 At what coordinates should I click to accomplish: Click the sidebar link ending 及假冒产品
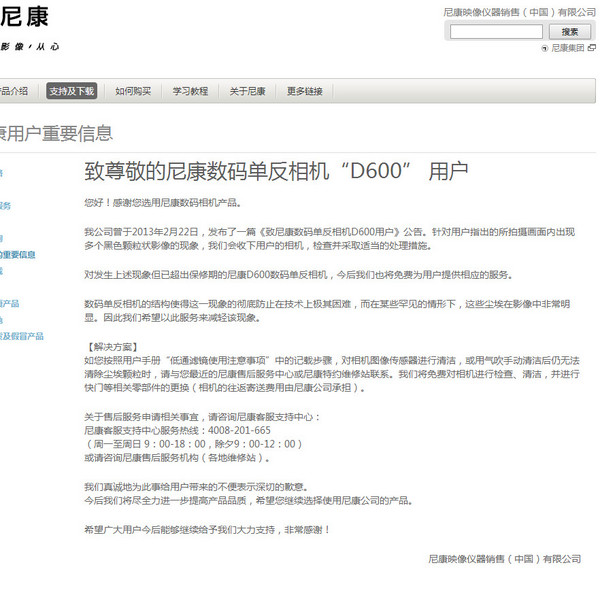click(22, 336)
